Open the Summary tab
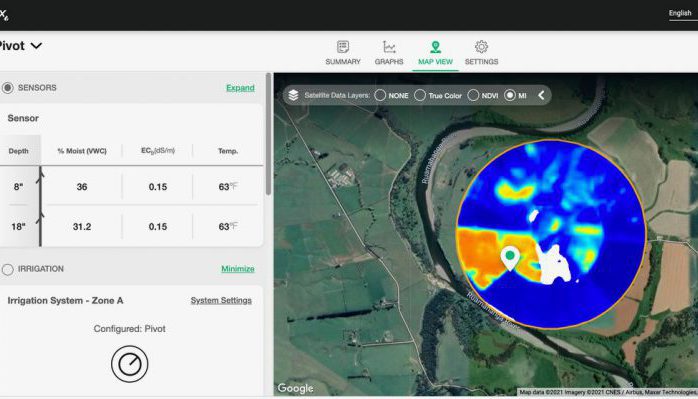698x399 pixels. pyautogui.click(x=343, y=53)
